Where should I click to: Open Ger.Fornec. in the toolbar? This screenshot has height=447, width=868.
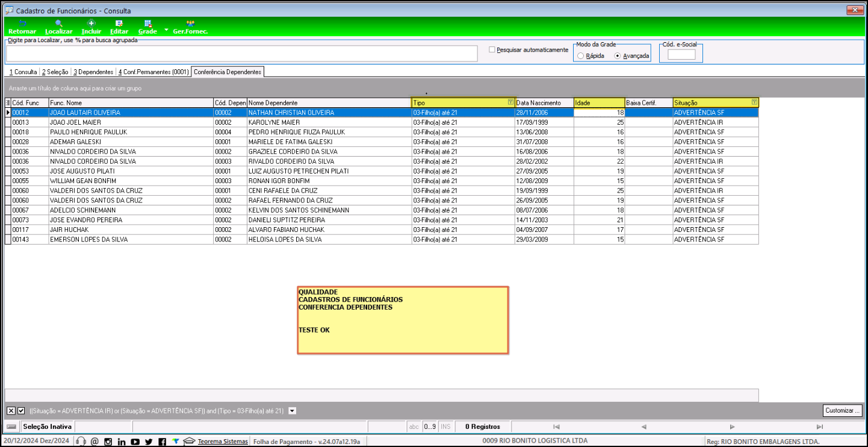tap(190, 27)
